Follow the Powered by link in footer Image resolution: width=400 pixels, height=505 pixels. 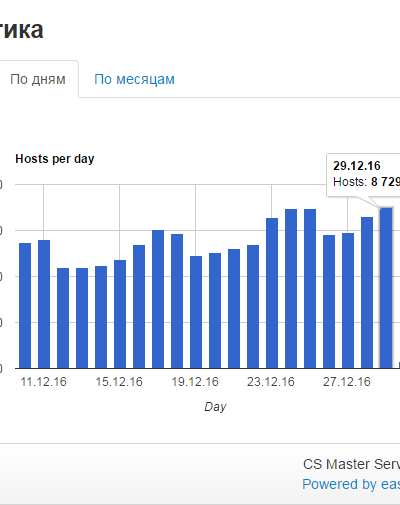tap(351, 484)
